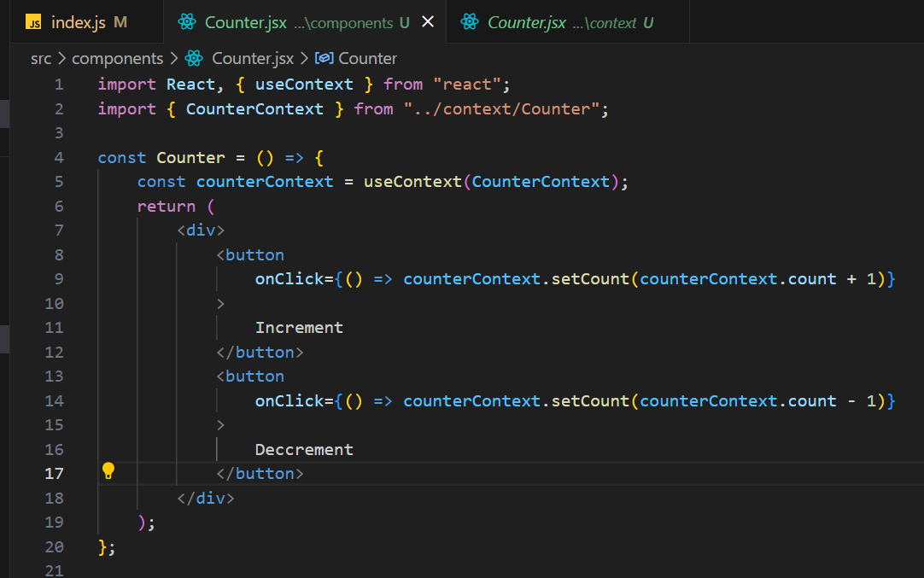
Task: Click the Counter component name on line 4
Action: point(191,158)
